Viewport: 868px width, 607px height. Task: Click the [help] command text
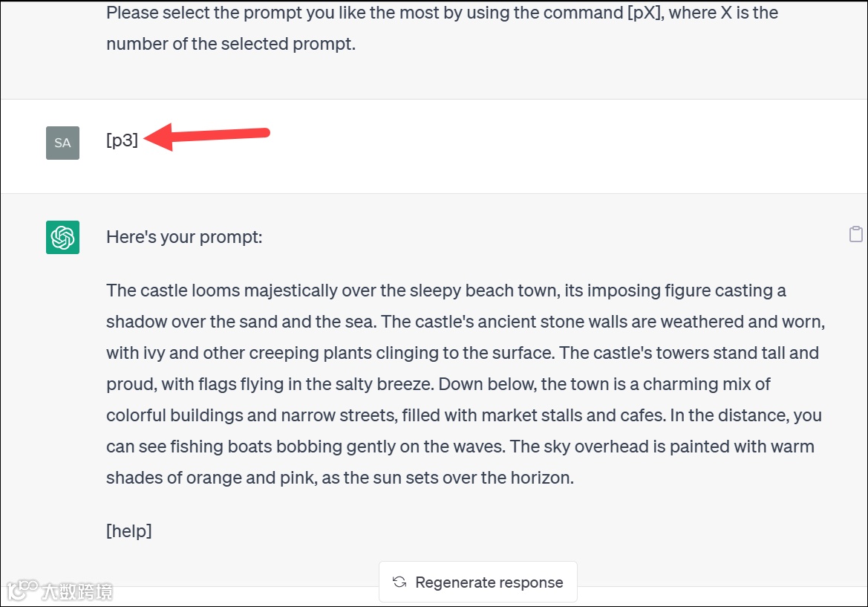[x=129, y=530]
